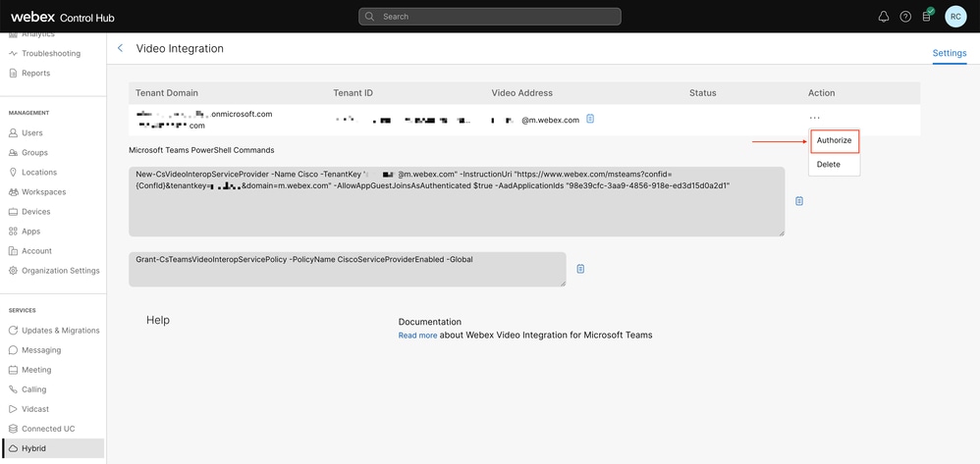Click the New-CsVideoInteropServiceProvider command text box
This screenshot has width=980, height=464.
pyautogui.click(x=457, y=201)
